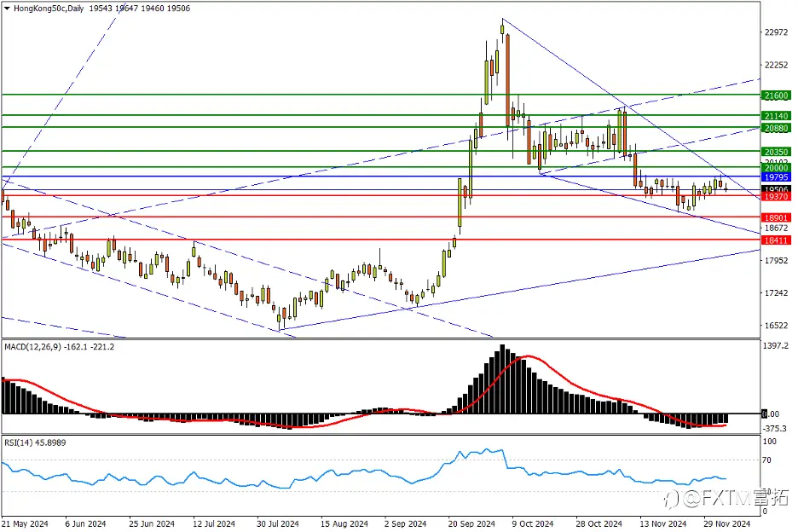The width and height of the screenshot is (798, 532).
Task: Click the RSI 100 level label
Action: coord(771,442)
